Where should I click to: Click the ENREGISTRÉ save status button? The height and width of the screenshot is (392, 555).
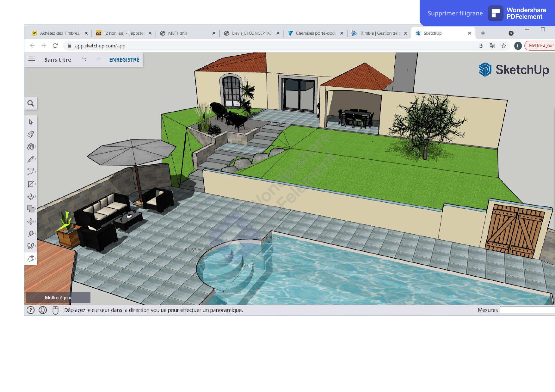point(124,60)
